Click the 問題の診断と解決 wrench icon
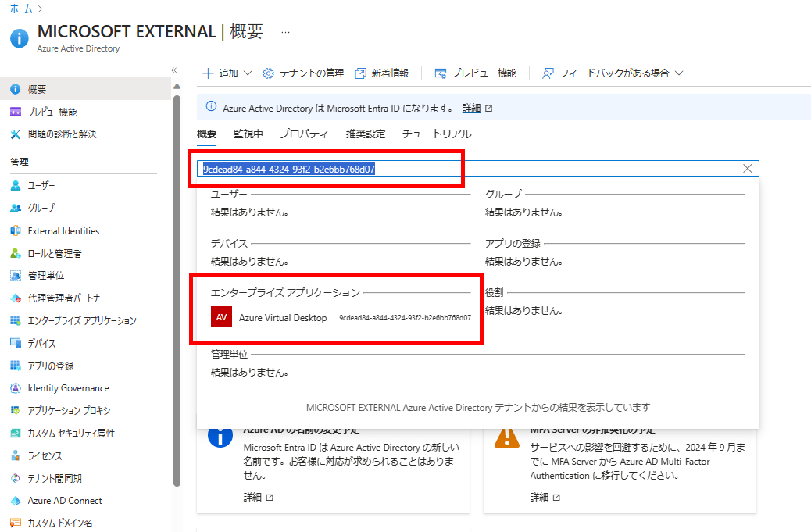The image size is (811, 532). point(16,134)
